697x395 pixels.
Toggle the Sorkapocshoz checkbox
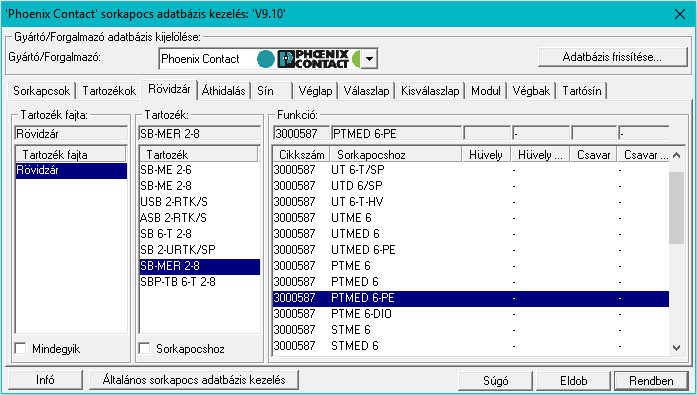click(x=144, y=348)
